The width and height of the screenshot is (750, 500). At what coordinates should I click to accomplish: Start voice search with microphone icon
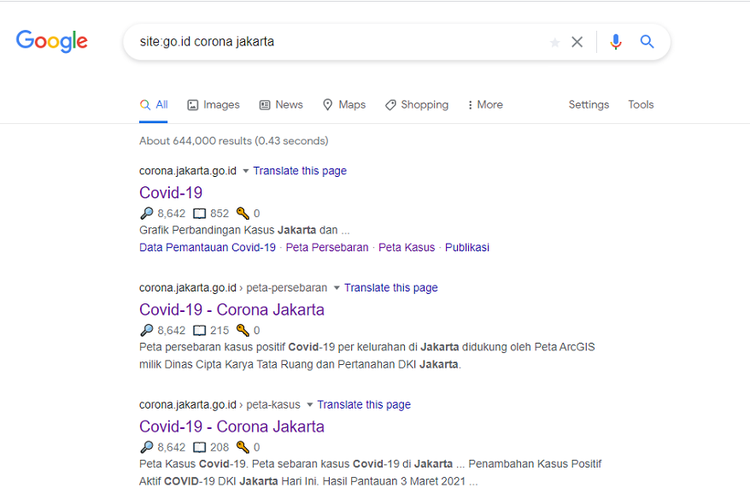point(616,42)
